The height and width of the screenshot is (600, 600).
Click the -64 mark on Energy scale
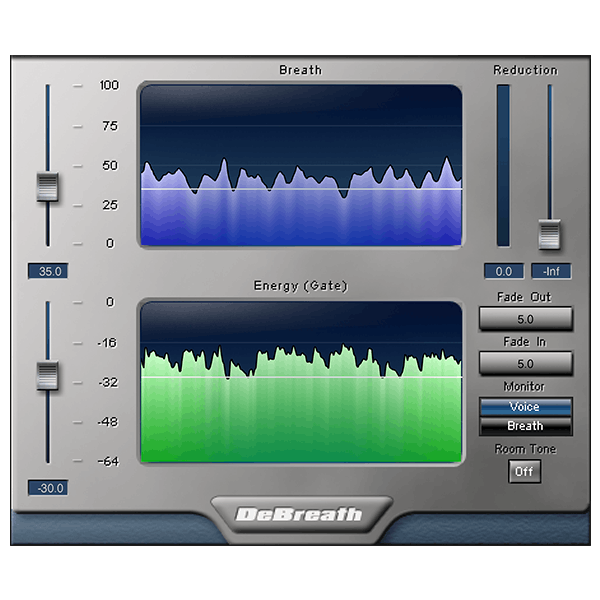106,462
